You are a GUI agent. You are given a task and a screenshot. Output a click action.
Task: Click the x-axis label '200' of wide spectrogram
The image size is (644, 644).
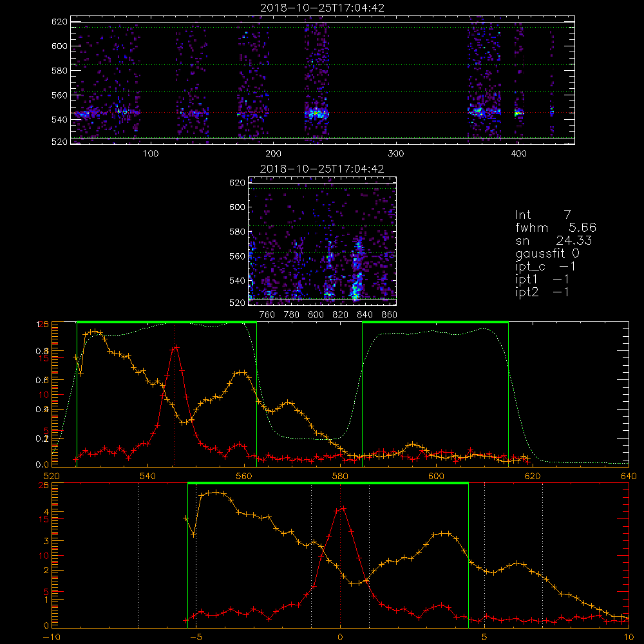273,154
